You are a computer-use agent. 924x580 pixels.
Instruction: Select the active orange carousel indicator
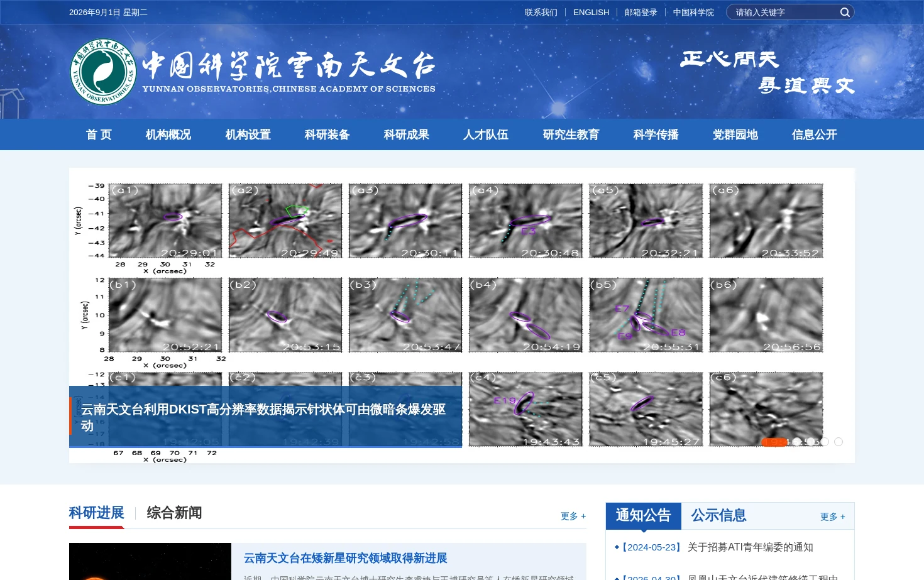774,442
